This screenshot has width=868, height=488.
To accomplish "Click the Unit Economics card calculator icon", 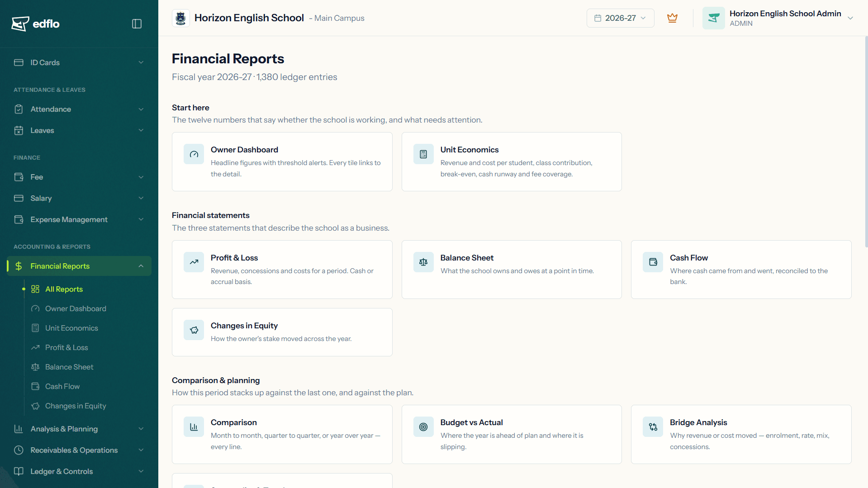I will pos(423,154).
